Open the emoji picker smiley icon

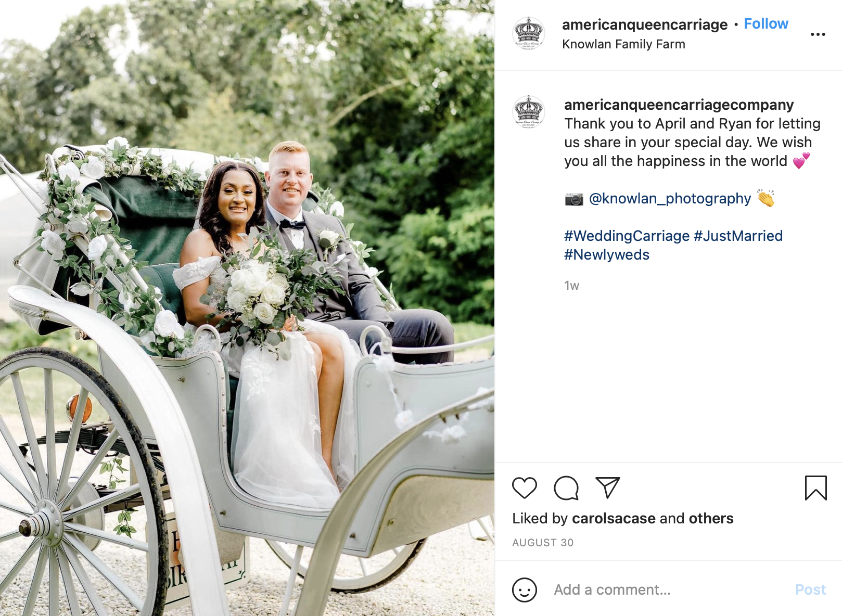[x=524, y=590]
